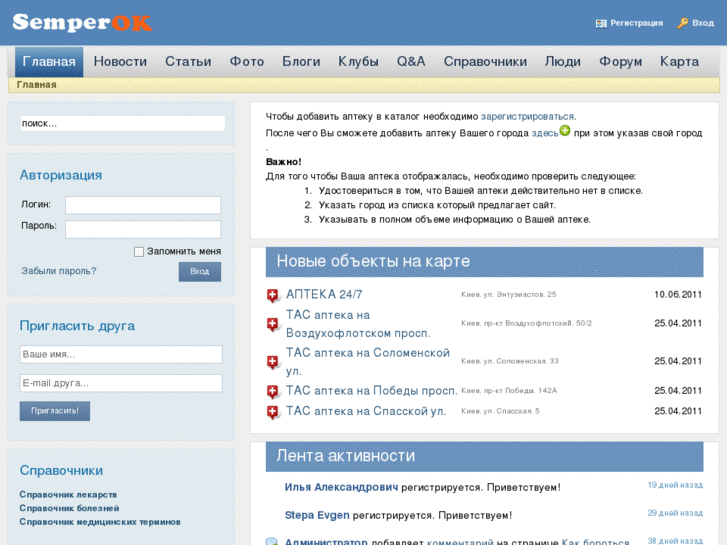This screenshot has width=727, height=545.
Task: Open Stepa Evgen's profile link
Action: pyautogui.click(x=317, y=515)
